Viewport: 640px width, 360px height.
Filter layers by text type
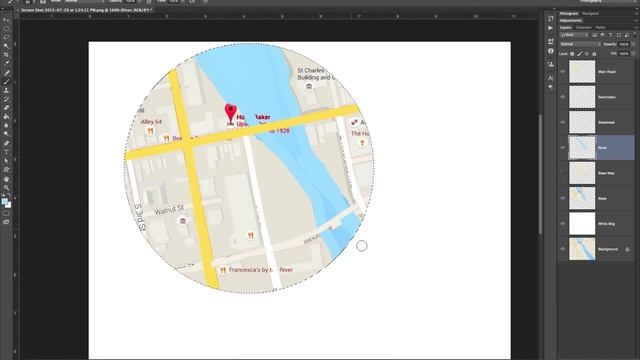pos(611,35)
